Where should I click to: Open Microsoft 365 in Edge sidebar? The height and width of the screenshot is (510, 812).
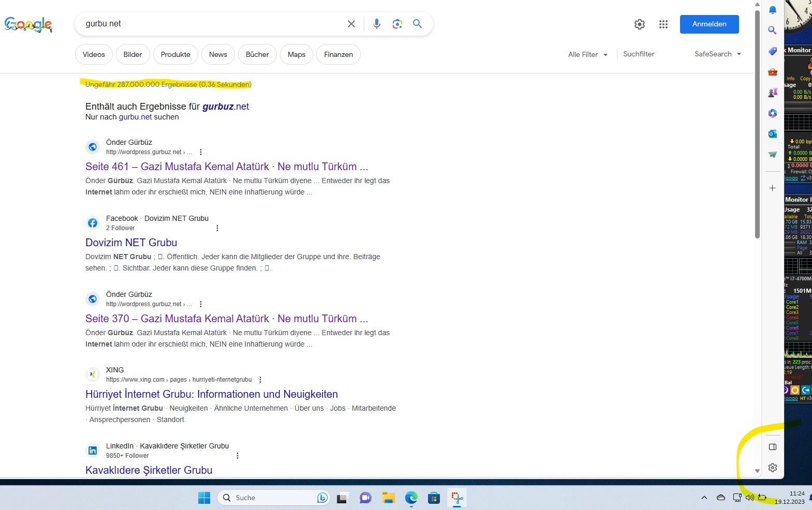pos(773,113)
